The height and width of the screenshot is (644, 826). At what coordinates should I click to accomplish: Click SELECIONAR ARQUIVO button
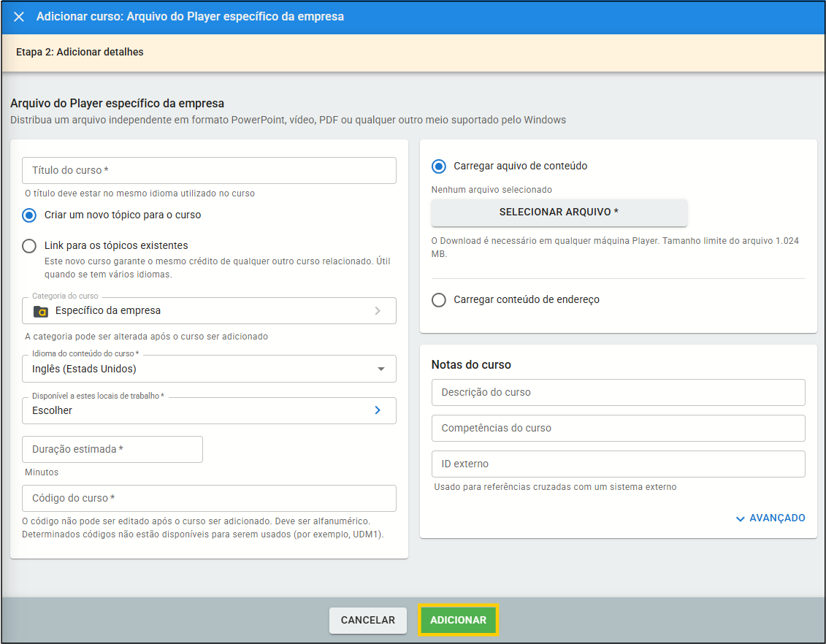pyautogui.click(x=559, y=212)
